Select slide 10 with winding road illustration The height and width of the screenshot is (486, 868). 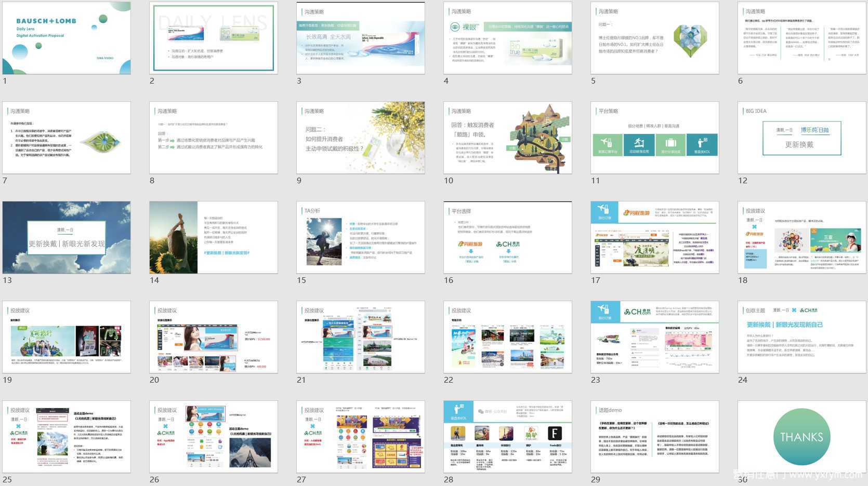(x=508, y=138)
